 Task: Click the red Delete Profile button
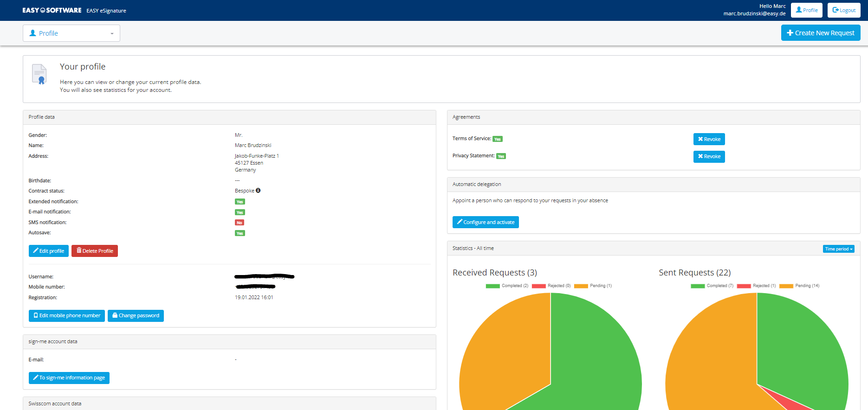click(x=95, y=251)
